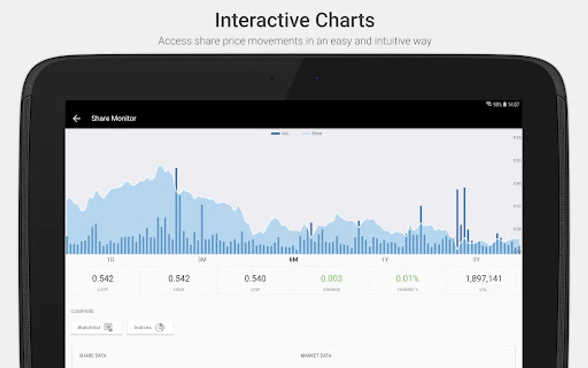Compare with Indices button

pyautogui.click(x=149, y=328)
